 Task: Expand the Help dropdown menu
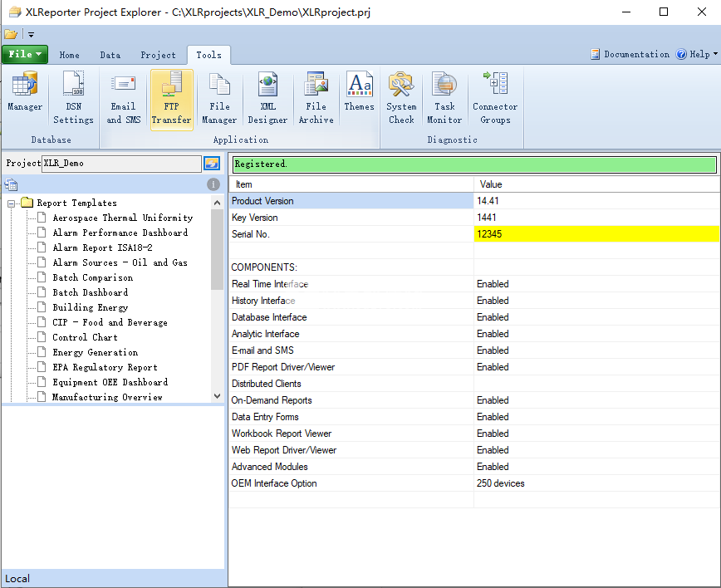(x=697, y=55)
